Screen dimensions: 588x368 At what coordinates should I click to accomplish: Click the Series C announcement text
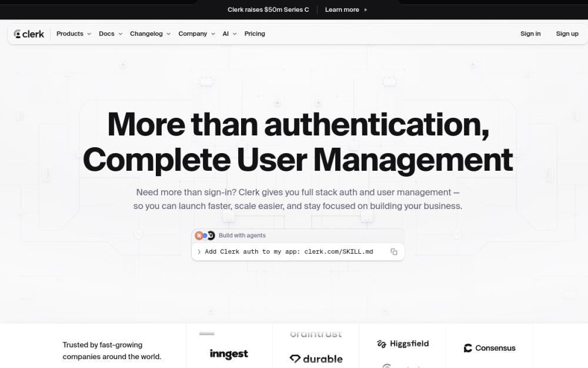pyautogui.click(x=268, y=10)
